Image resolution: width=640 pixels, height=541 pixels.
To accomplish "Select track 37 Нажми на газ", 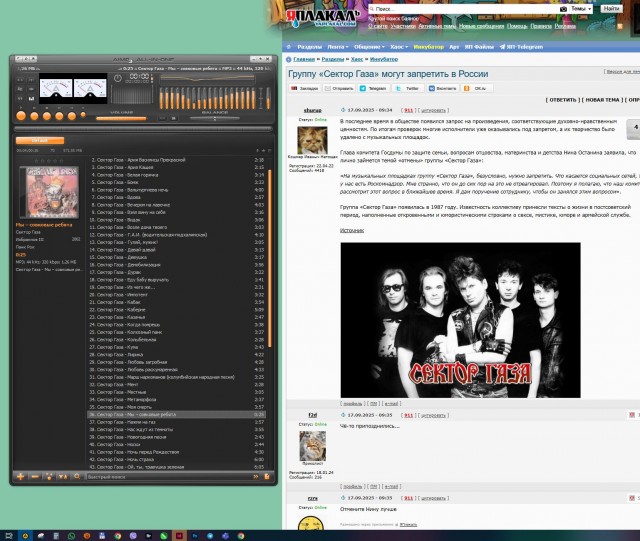I will [x=177, y=422].
